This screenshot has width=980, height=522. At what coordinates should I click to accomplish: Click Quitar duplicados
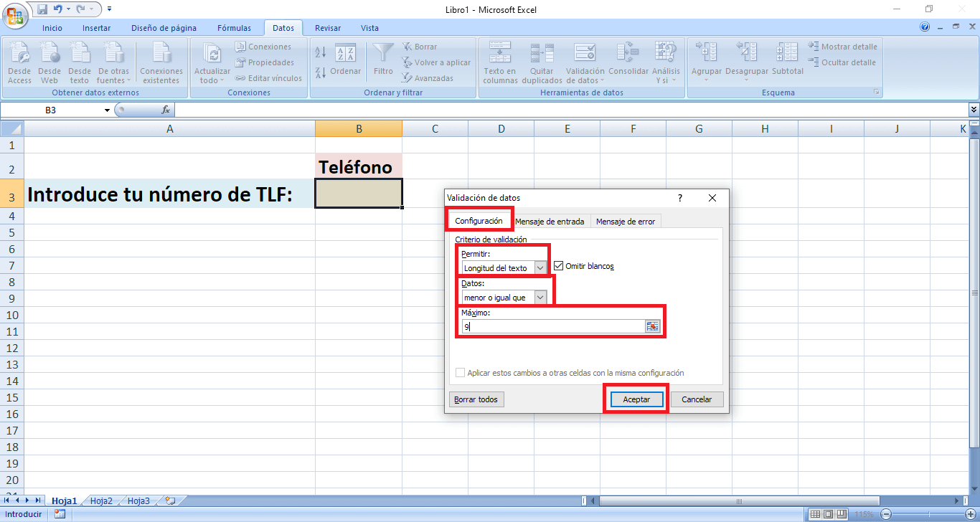[542, 63]
